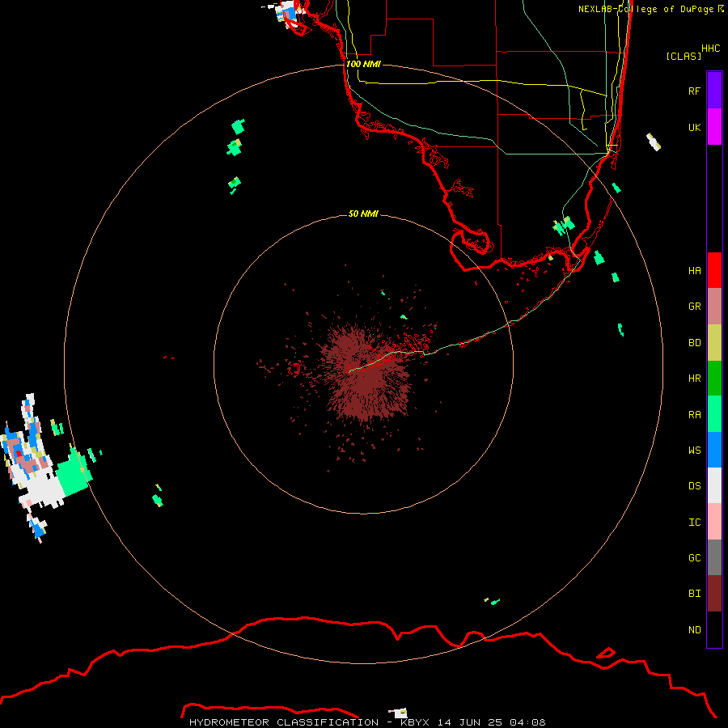Click the HHC product label

pos(710,49)
